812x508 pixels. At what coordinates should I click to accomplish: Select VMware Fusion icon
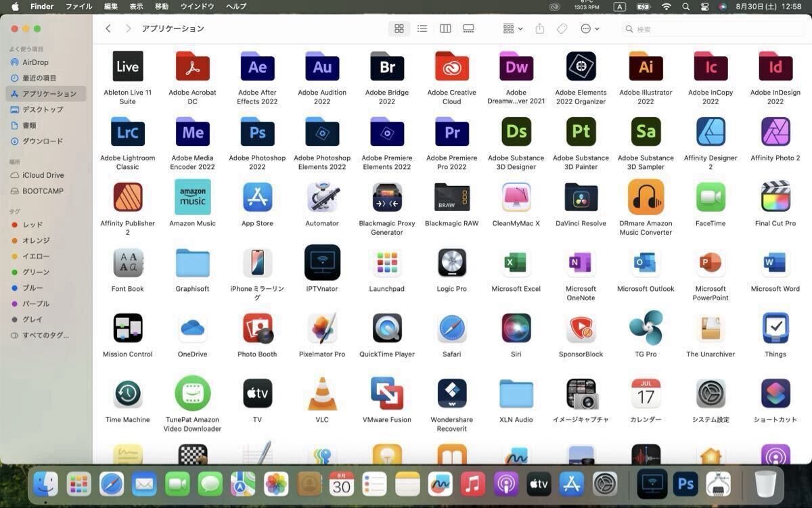tap(387, 394)
